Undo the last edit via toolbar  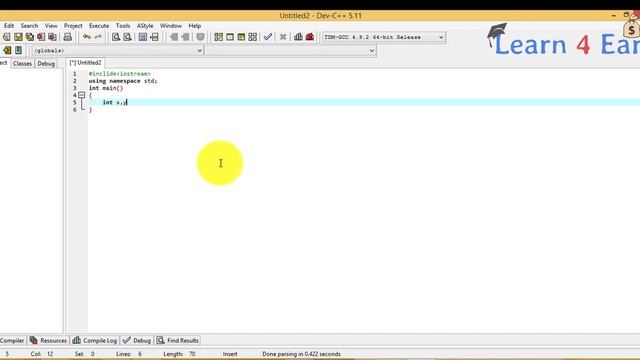[87, 37]
